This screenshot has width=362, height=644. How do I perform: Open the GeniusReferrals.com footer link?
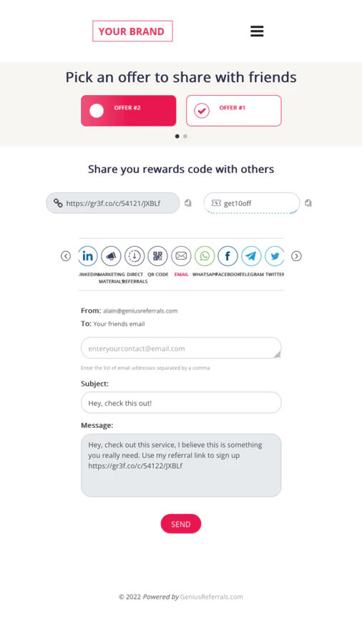click(x=211, y=597)
